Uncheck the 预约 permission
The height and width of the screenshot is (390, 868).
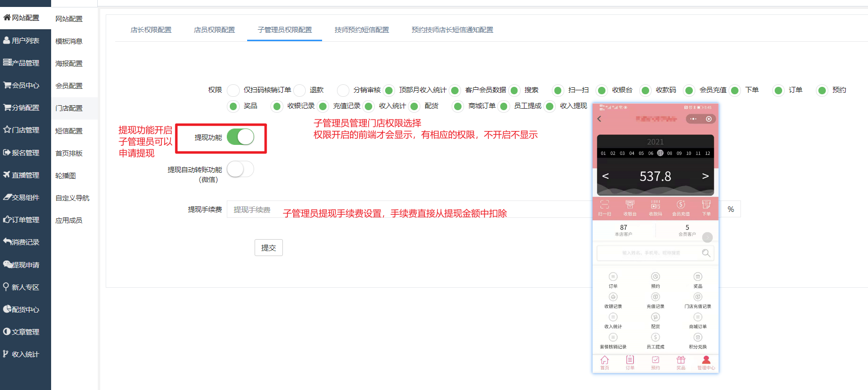[822, 90]
